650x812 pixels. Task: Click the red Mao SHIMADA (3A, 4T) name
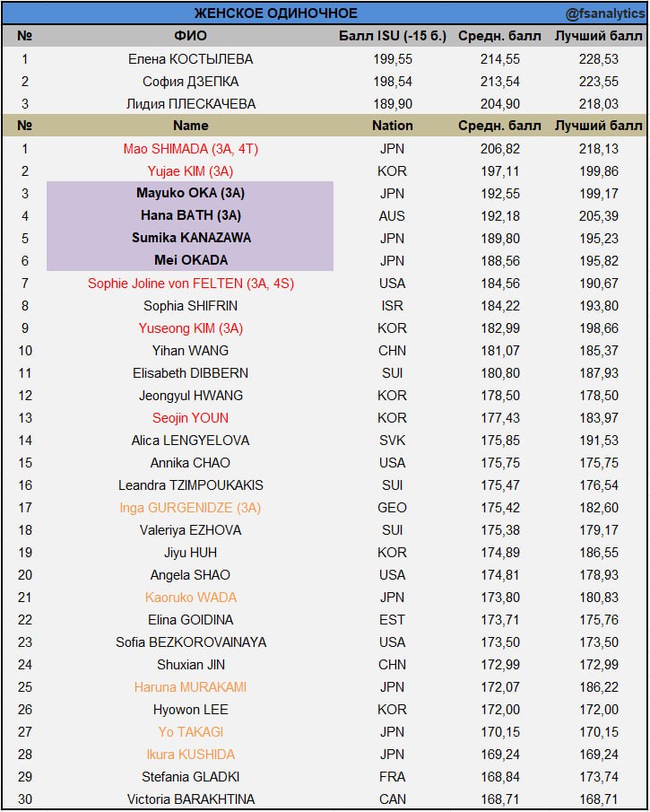pyautogui.click(x=190, y=149)
